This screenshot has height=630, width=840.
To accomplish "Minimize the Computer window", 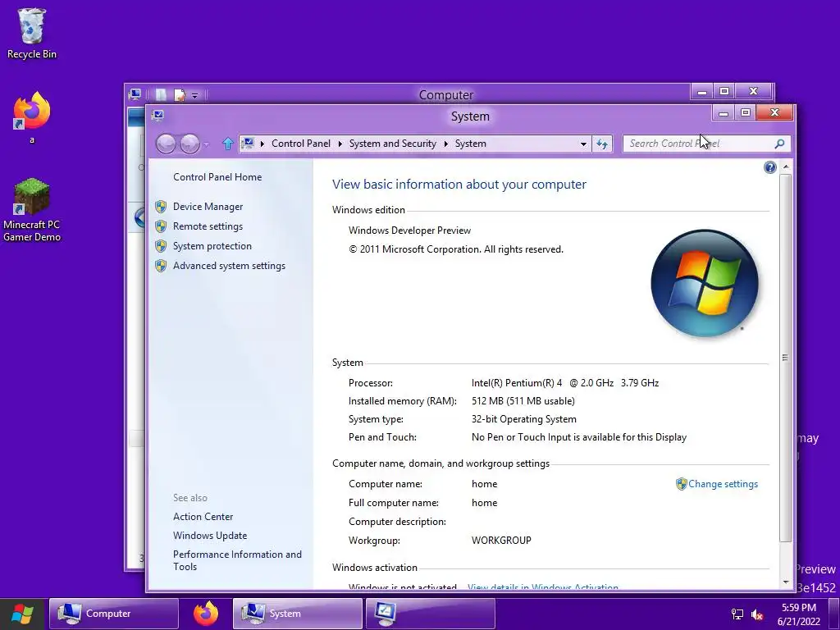I will tap(702, 92).
